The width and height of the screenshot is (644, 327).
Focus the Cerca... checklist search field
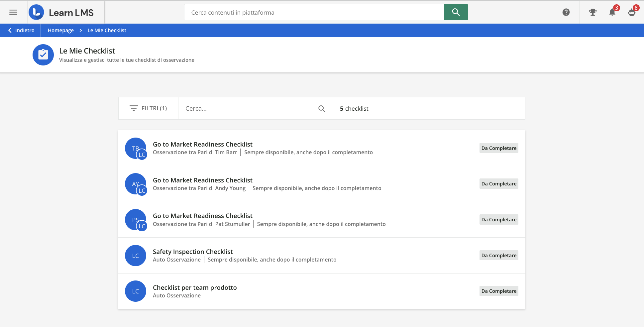click(256, 109)
